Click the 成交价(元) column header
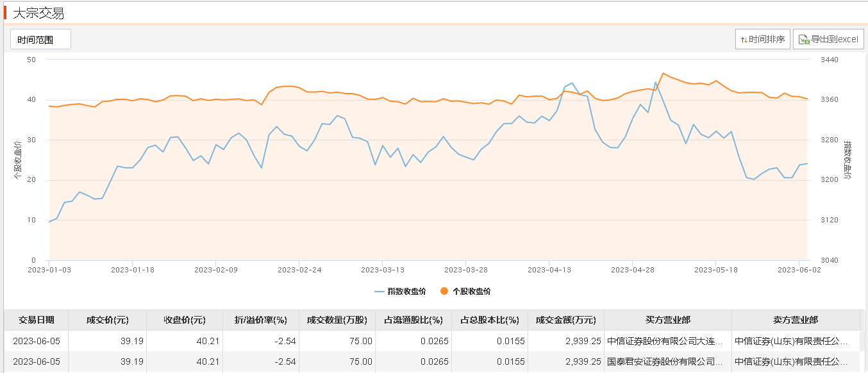The width and height of the screenshot is (868, 373). 107,320
